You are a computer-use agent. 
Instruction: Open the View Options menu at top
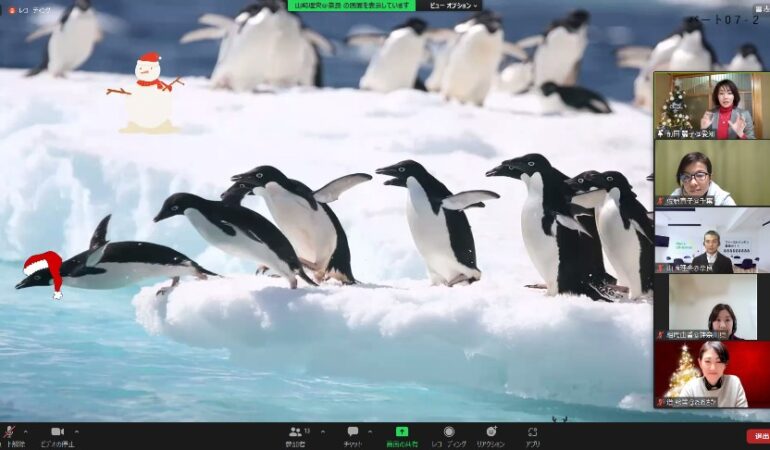pyautogui.click(x=453, y=6)
